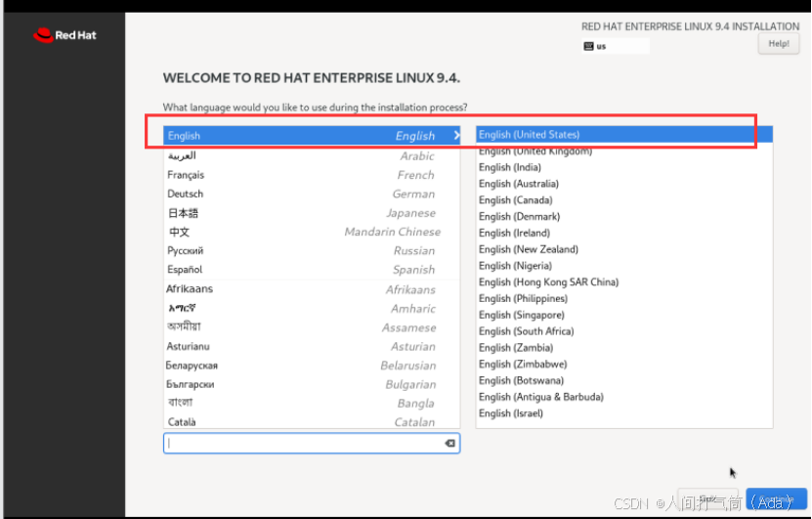Screen dimensions: 812x519
Task: Select Bangla language row
Action: (312, 403)
